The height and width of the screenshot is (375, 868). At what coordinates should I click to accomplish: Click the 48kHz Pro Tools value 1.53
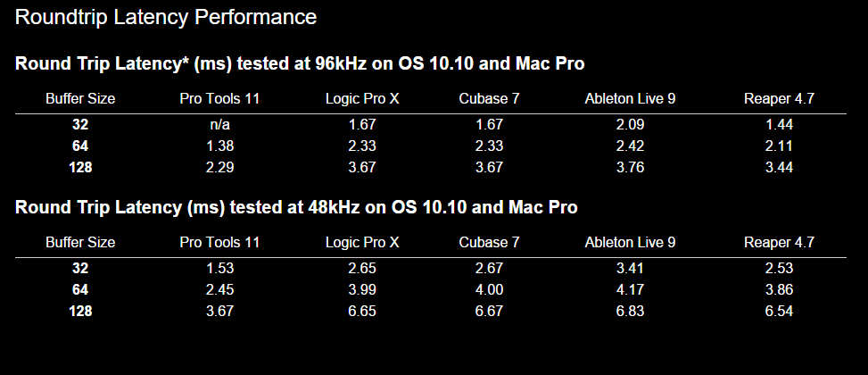(x=219, y=269)
